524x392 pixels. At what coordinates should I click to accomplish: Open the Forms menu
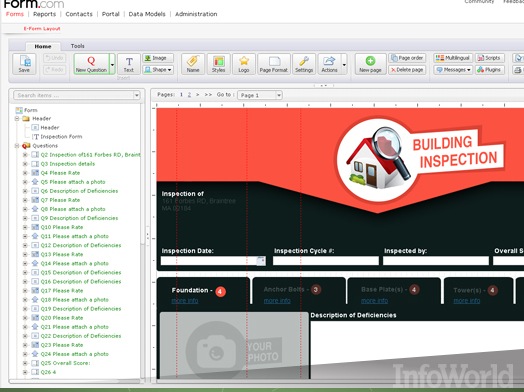(x=15, y=14)
